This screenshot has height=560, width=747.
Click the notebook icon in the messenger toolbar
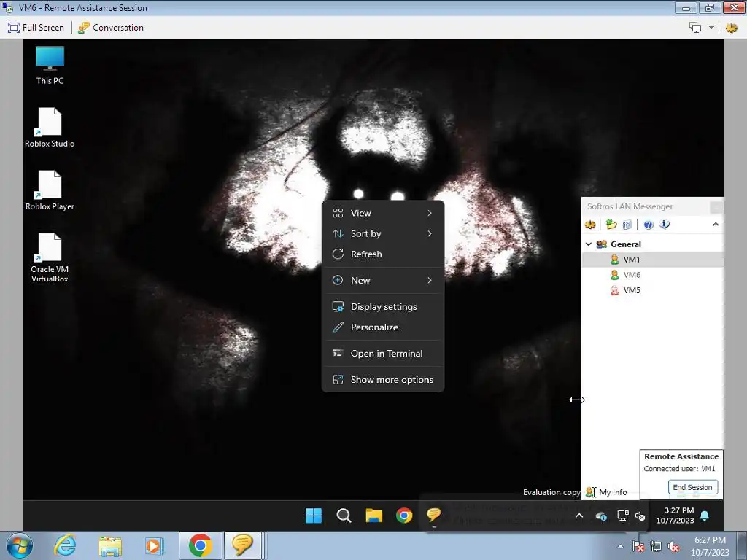[x=627, y=225]
